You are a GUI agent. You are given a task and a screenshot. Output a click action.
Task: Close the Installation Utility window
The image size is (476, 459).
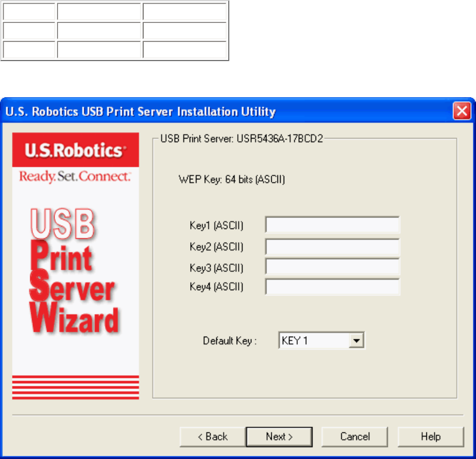pos(462,111)
